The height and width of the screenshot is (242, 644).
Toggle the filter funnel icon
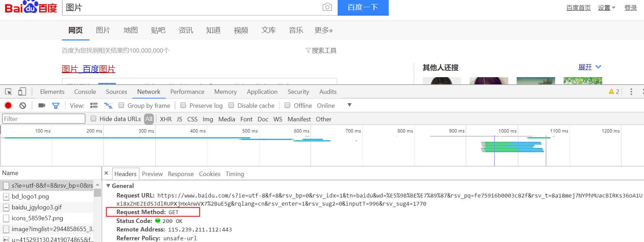pos(56,106)
